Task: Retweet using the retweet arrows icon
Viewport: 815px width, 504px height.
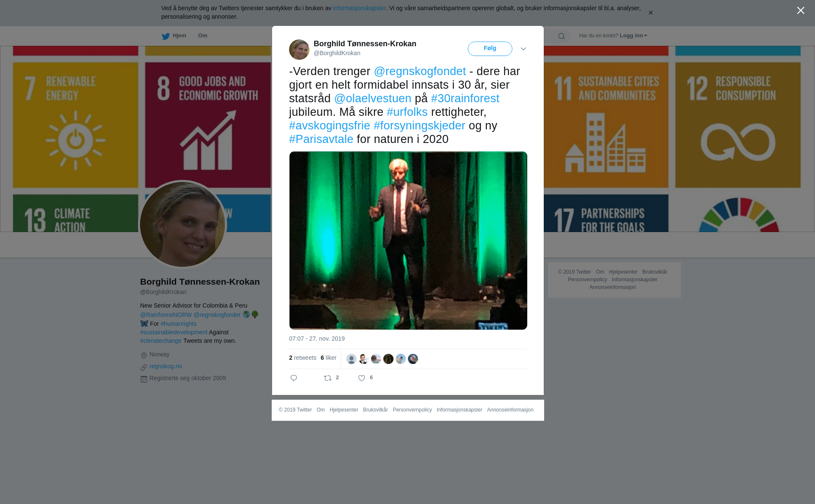Action: (328, 378)
